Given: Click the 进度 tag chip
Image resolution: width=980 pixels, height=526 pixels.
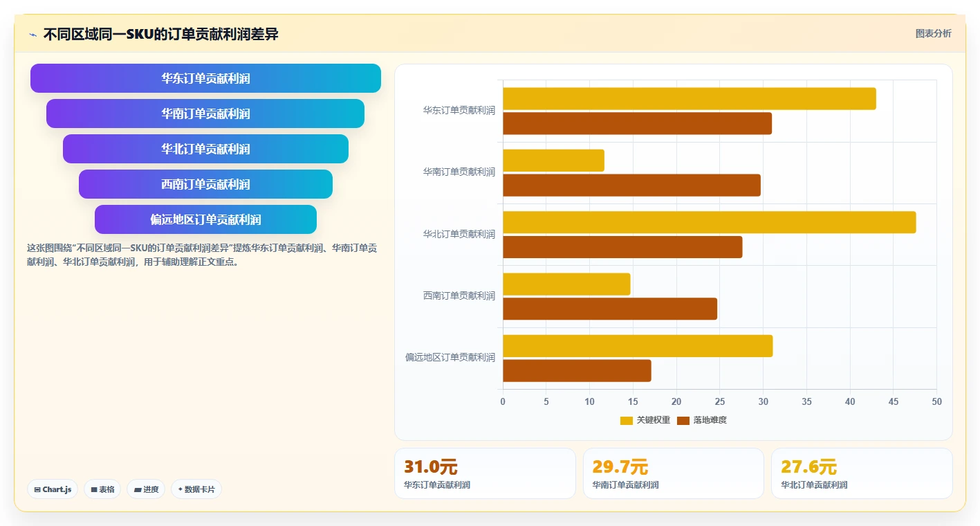Looking at the screenshot, I should click(146, 489).
